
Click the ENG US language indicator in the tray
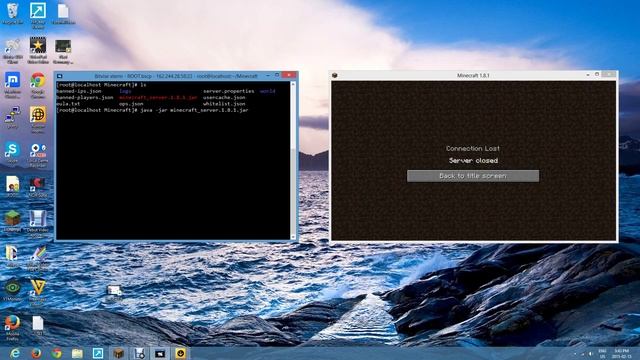click(602, 353)
